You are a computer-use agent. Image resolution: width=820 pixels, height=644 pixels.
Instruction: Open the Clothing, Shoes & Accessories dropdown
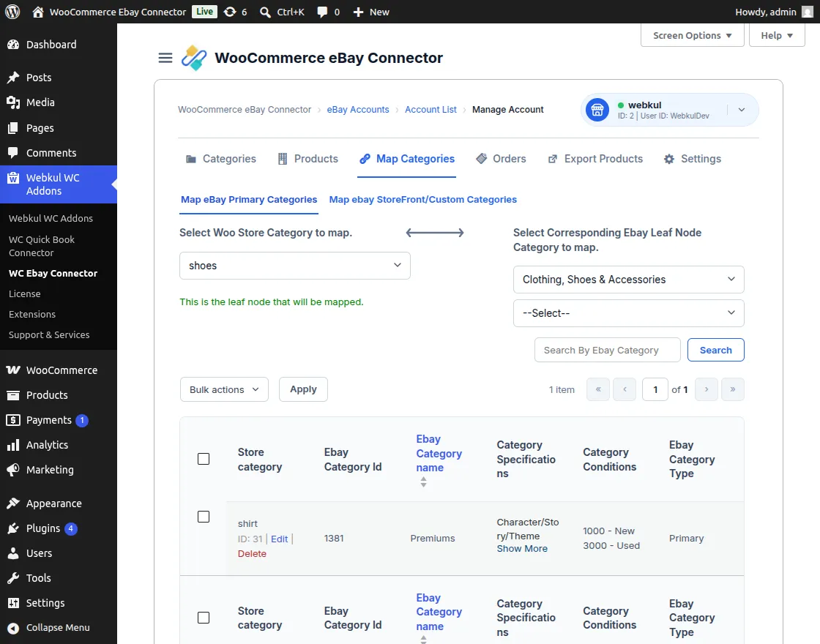629,280
